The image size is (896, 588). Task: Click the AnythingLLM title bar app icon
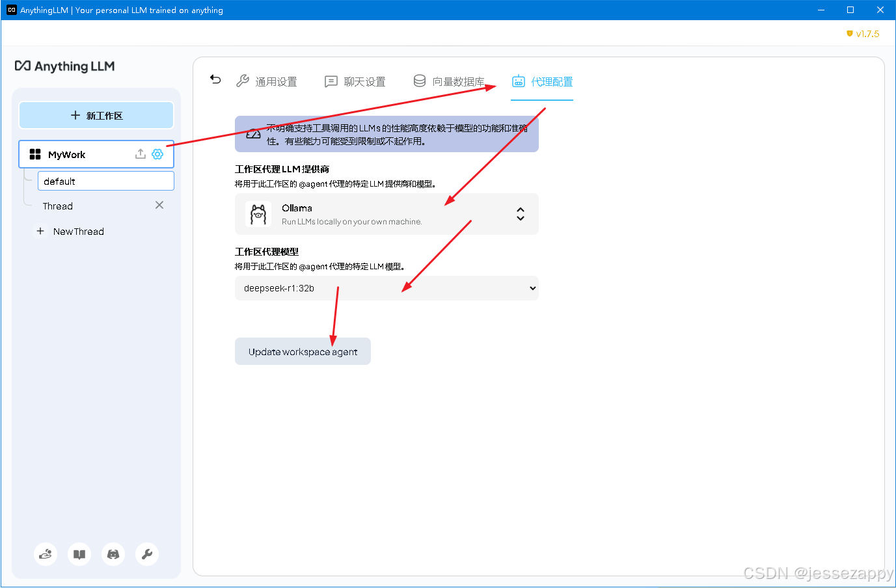tap(11, 10)
